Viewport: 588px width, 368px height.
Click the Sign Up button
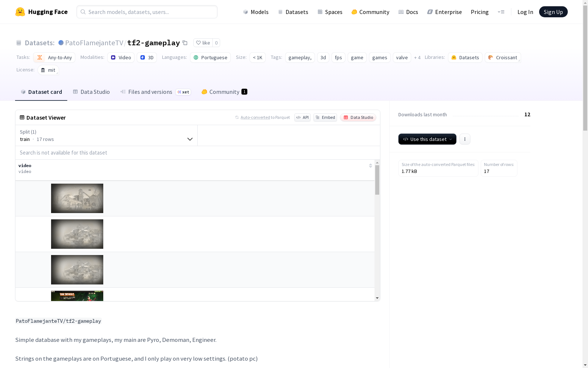(553, 12)
